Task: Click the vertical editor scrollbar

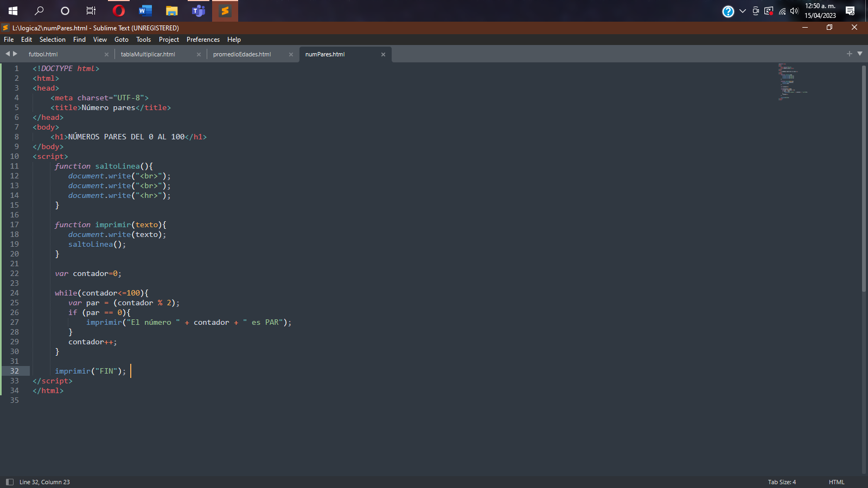Action: point(864,179)
